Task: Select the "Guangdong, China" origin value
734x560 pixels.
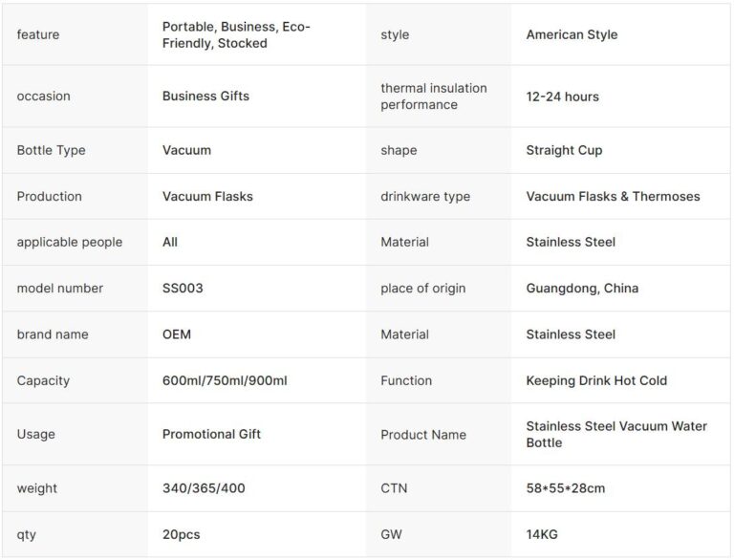Action: point(582,289)
